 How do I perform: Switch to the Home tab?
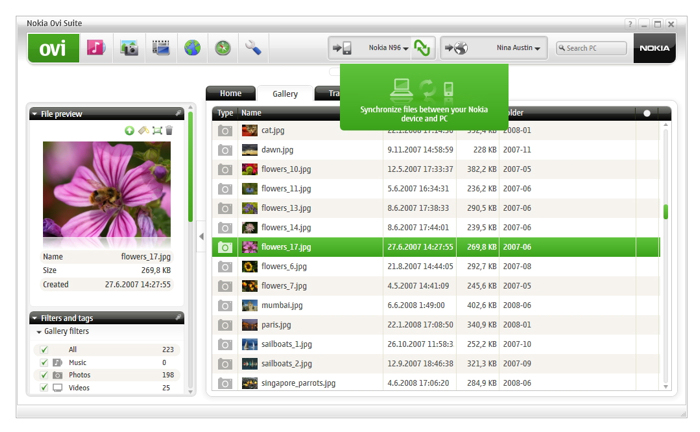(x=231, y=94)
